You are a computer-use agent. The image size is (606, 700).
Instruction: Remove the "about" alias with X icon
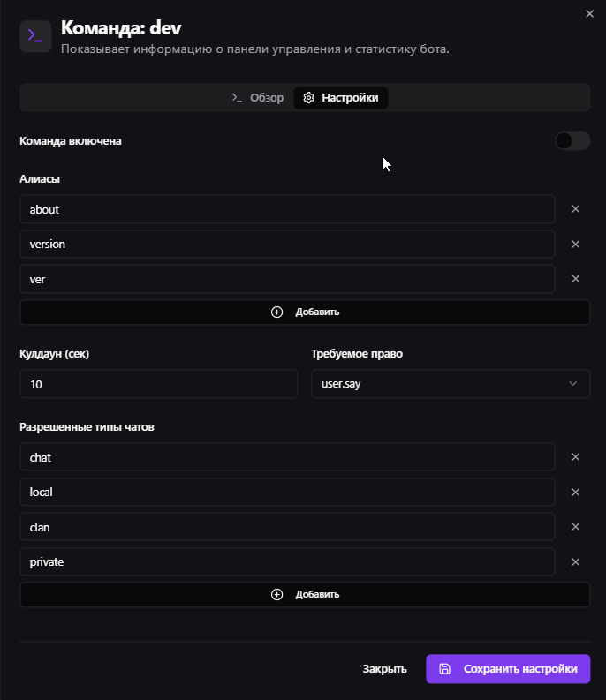tap(575, 209)
